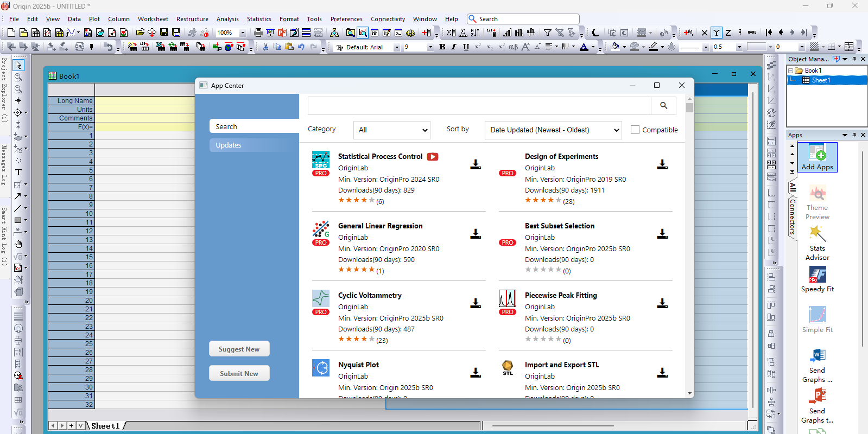
Task: Click the App Center search field
Action: point(479,106)
